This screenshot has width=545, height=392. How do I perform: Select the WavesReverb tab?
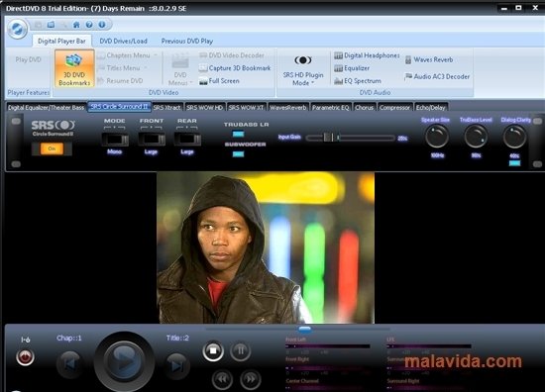coord(288,107)
